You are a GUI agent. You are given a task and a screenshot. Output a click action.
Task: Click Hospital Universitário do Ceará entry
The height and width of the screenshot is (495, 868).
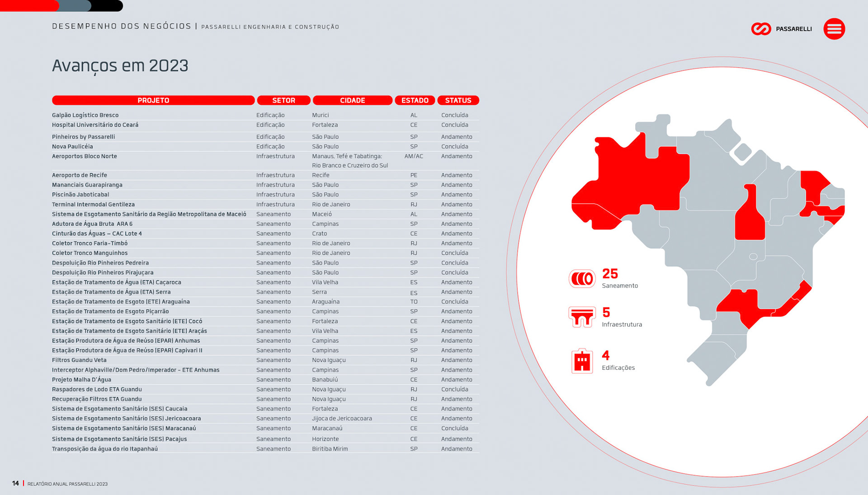point(95,125)
